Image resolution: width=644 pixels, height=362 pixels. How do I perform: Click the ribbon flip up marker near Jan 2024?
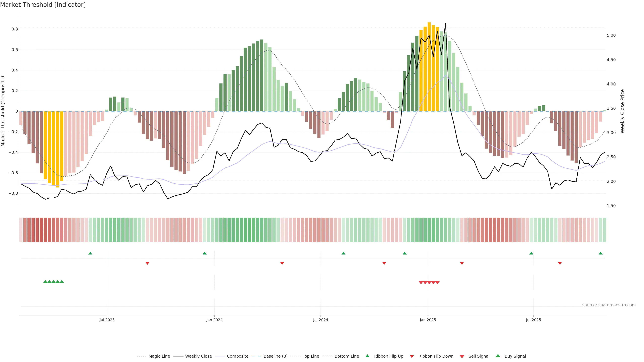pos(204,253)
